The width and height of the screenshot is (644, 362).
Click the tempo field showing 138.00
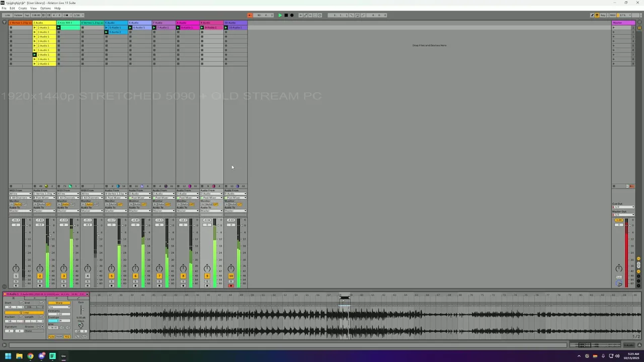click(x=36, y=15)
